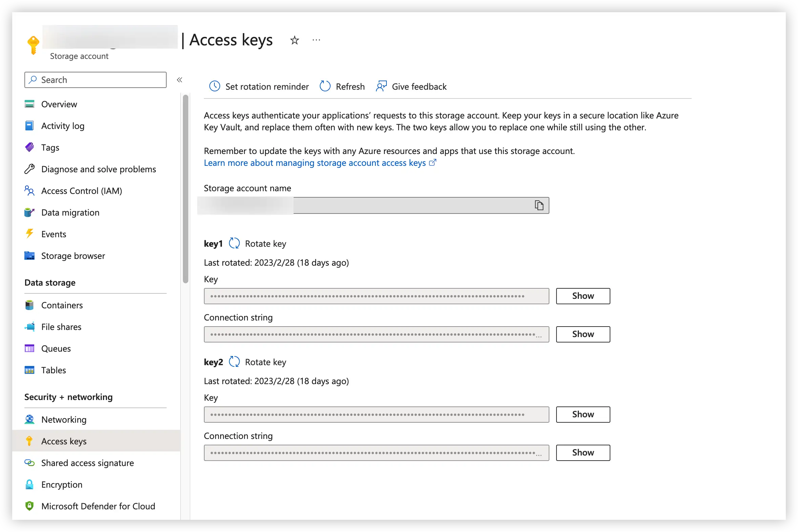798x532 pixels.
Task: Click the Access Control (IAM) people icon
Action: tap(29, 191)
